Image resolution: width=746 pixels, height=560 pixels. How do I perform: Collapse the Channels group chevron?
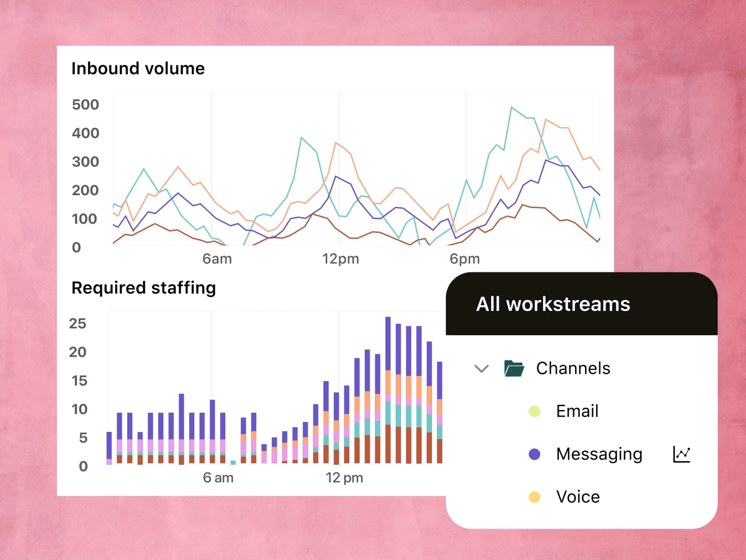click(x=482, y=369)
